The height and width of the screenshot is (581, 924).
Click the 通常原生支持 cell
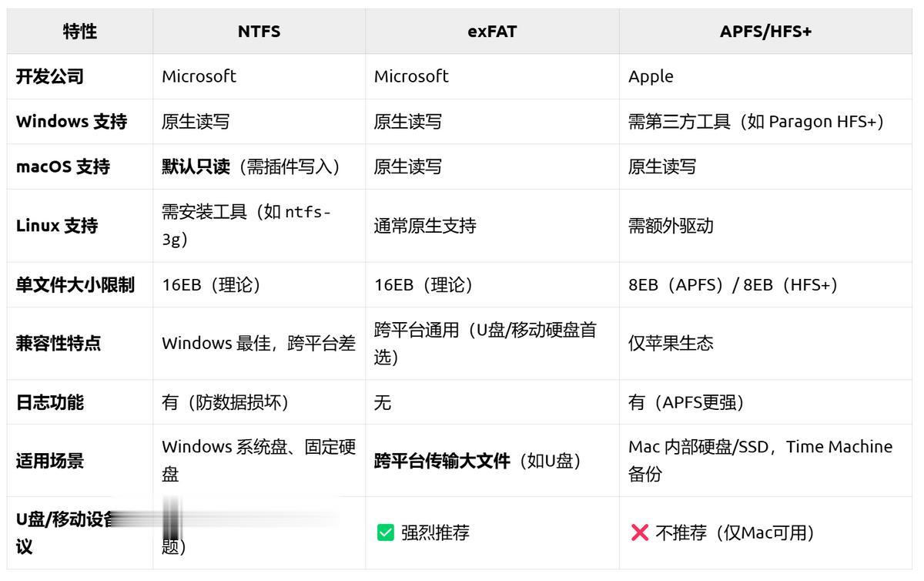tap(425, 226)
